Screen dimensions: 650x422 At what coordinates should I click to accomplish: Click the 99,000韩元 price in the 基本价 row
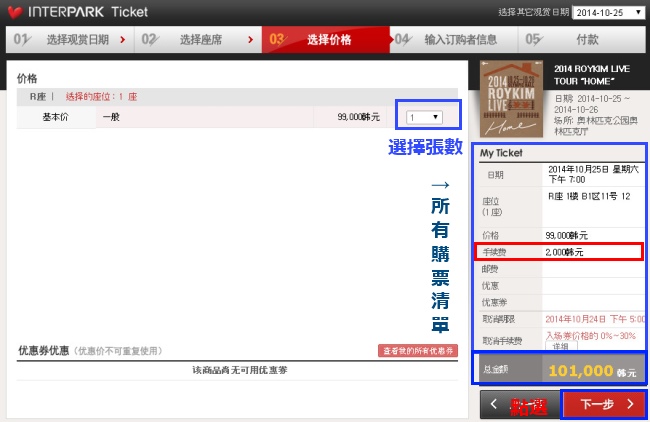coord(359,117)
